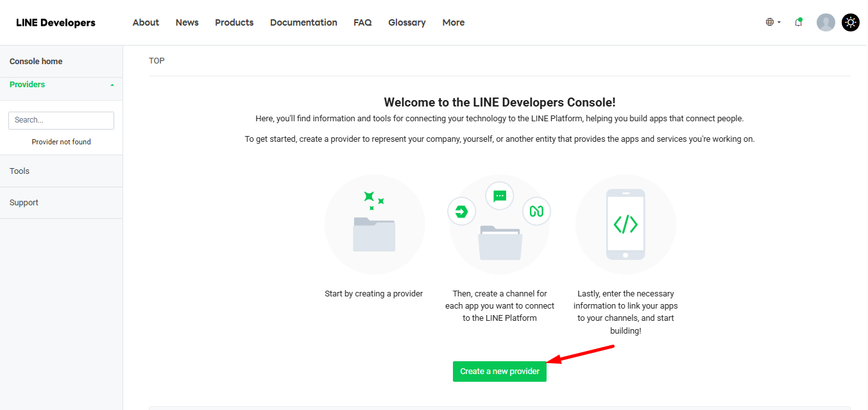Open notifications via the bell icon
This screenshot has width=868, height=410.
pos(798,22)
